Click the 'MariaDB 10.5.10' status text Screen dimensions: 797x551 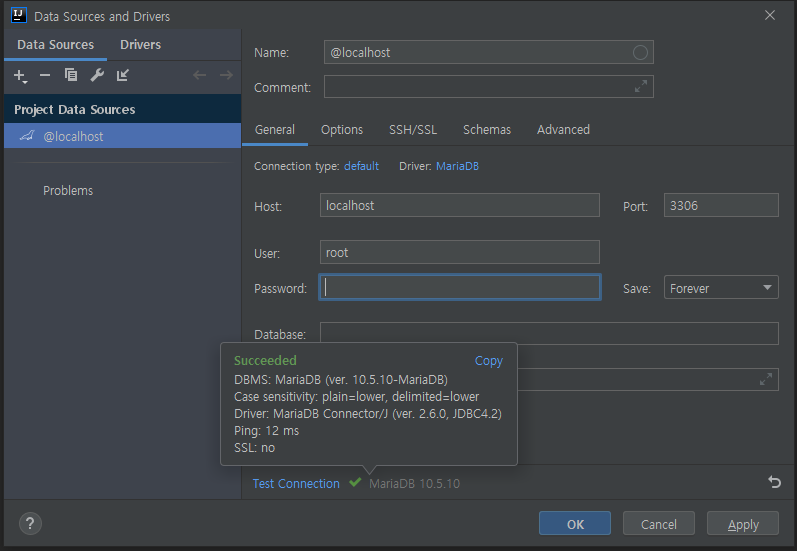414,483
